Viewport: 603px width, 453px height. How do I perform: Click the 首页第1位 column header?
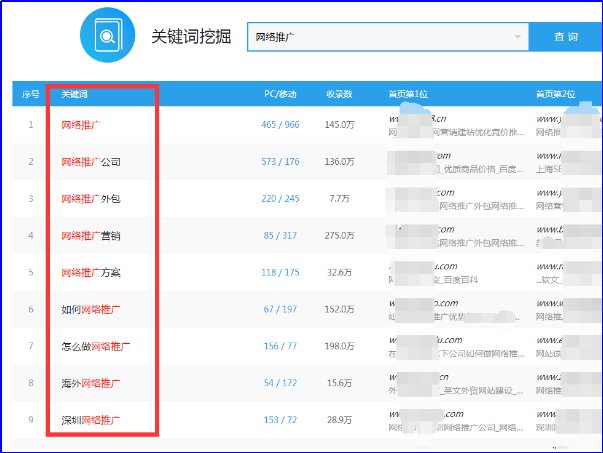408,94
